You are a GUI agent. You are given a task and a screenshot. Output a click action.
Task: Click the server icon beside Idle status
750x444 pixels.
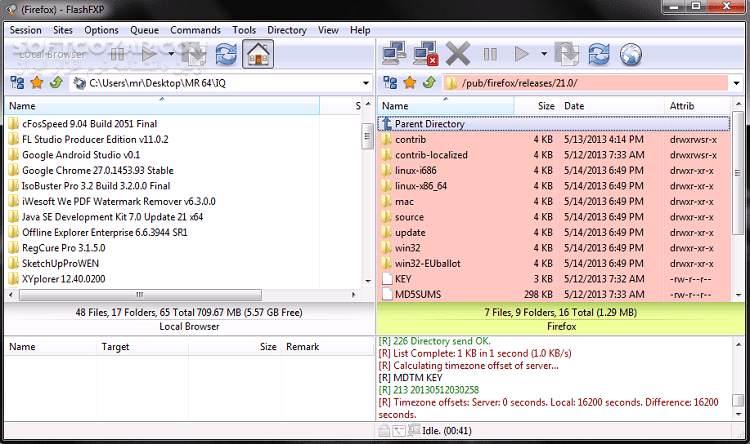pyautogui.click(x=414, y=430)
